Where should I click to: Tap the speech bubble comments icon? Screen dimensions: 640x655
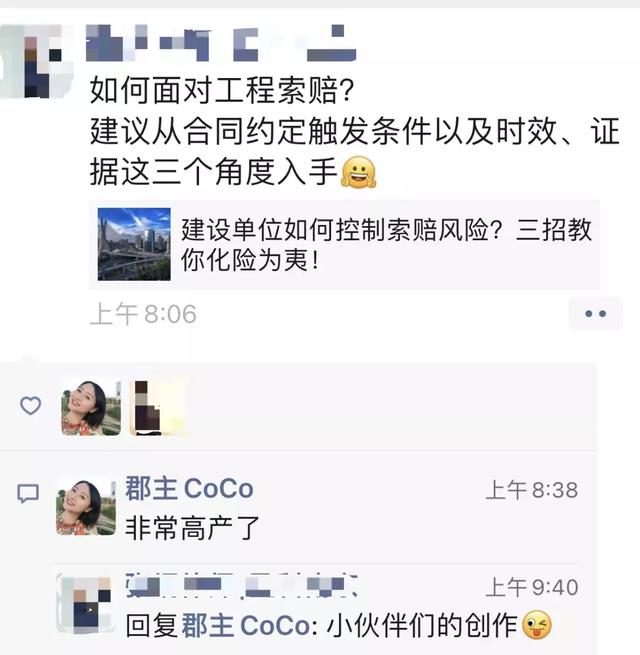click(x=28, y=493)
